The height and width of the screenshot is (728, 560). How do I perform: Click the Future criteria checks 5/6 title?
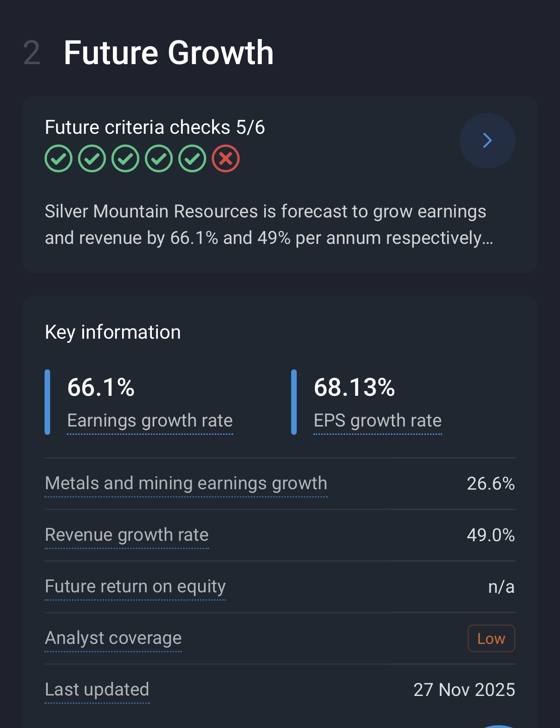(155, 127)
